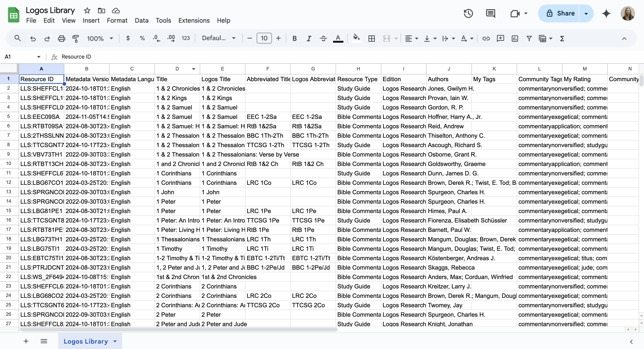Star the Logos Library document
Image resolution: width=644 pixels, height=349 pixels.
(x=87, y=11)
